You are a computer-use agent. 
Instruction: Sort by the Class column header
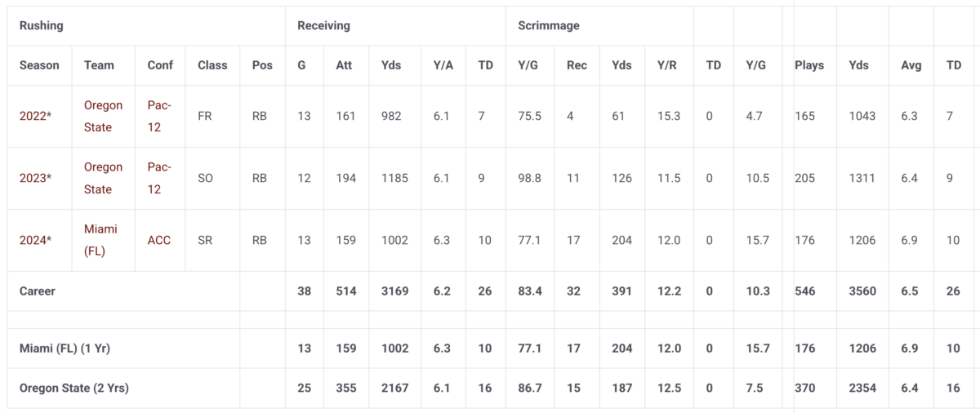tap(212, 65)
